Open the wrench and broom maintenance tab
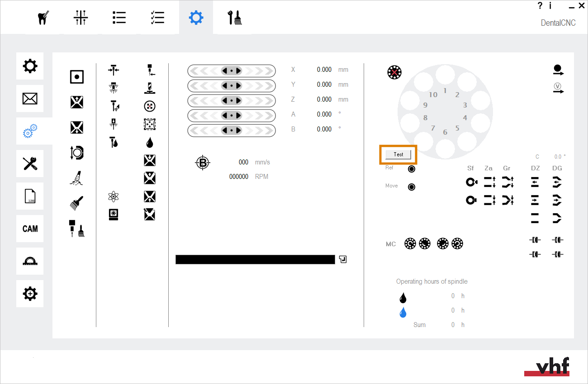This screenshot has width=588, height=384. (x=234, y=18)
